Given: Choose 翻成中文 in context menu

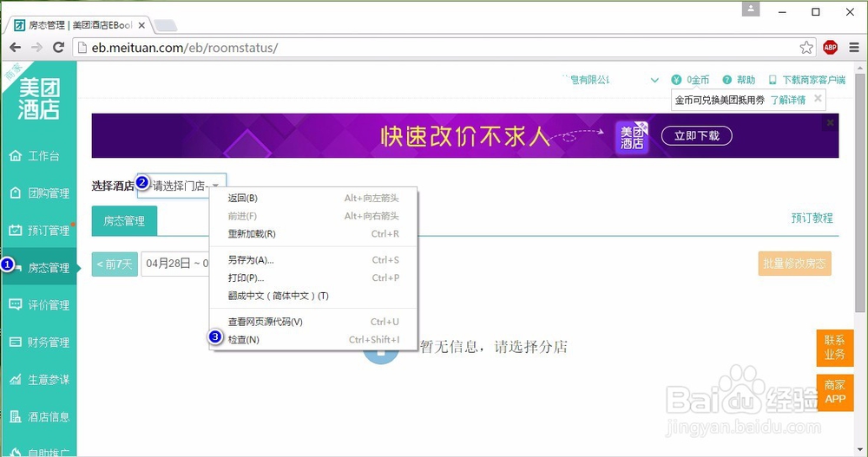Looking at the screenshot, I should 313,296.
